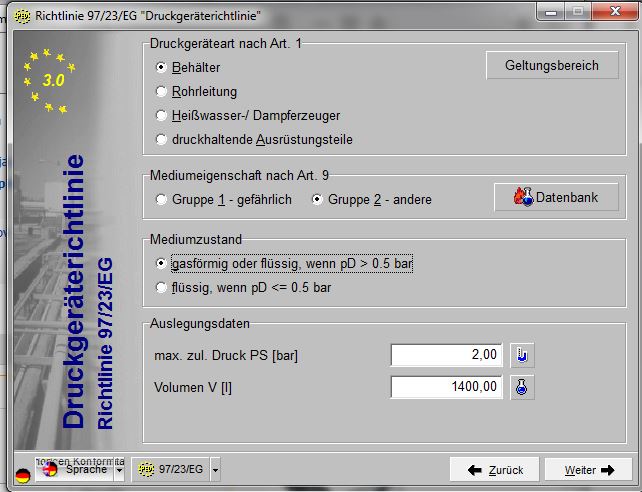Click the Volumen V input field
The height and width of the screenshot is (492, 642).
(x=446, y=386)
